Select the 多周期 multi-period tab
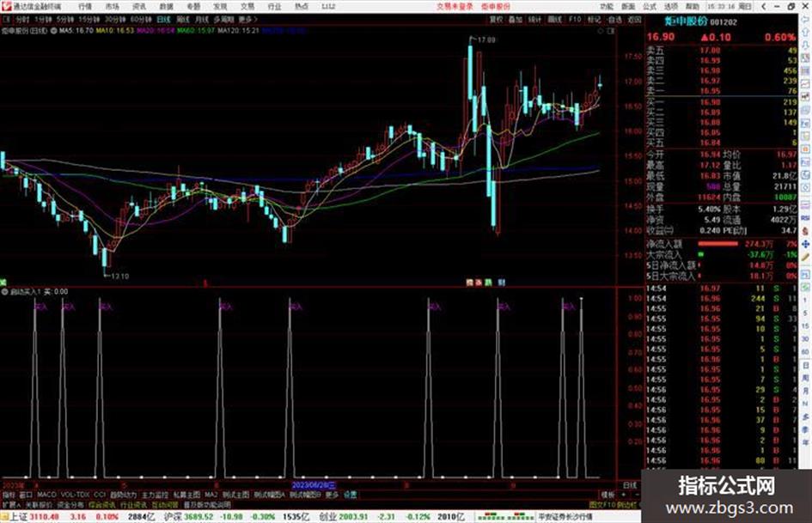 223,19
